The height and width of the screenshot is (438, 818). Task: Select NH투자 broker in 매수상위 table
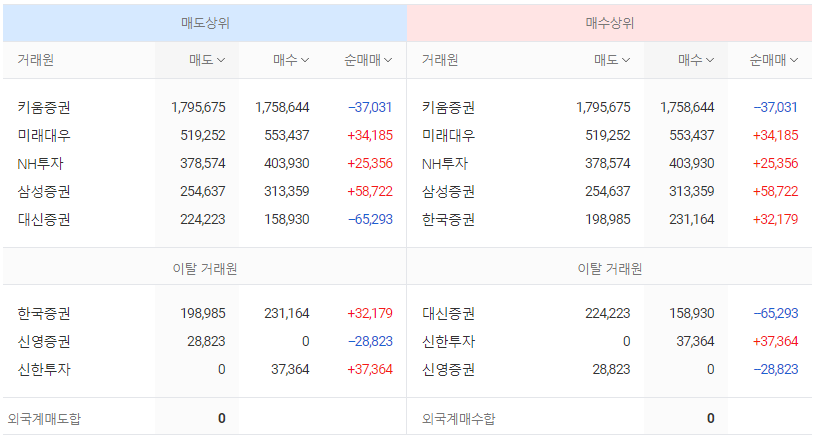point(444,164)
